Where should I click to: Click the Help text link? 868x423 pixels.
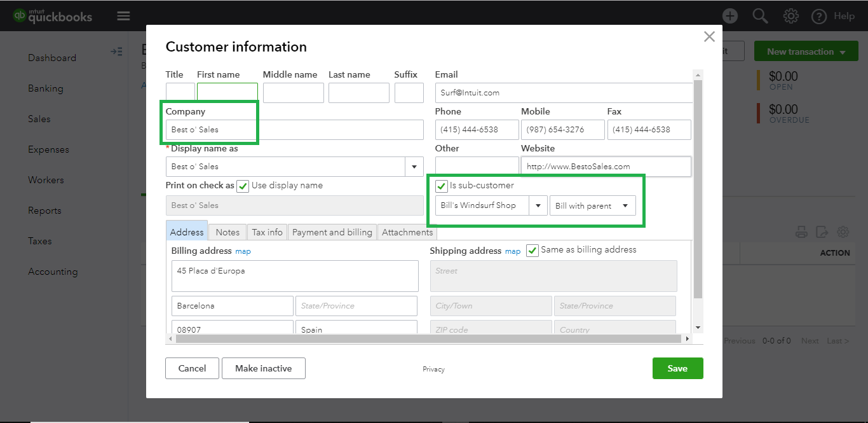click(844, 16)
